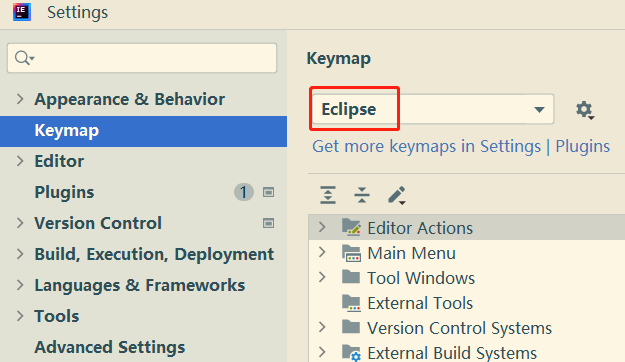Screen dimensions: 625x362
Task: Expand the Appearance & Behavior section
Action: [x=20, y=99]
